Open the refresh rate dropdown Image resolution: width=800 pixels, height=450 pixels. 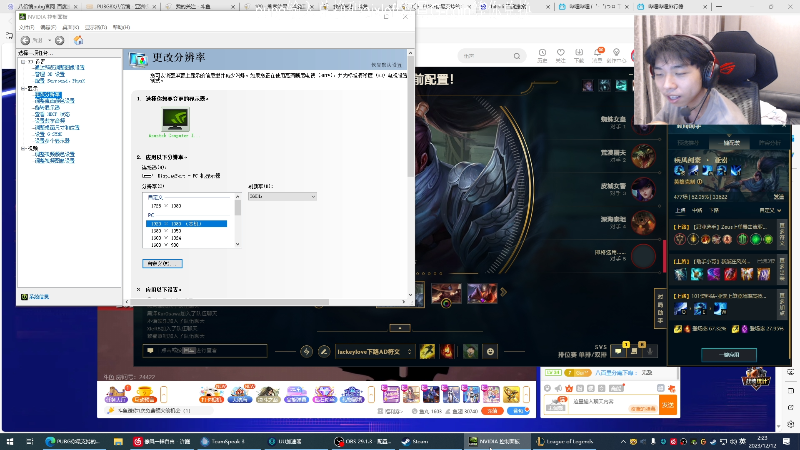click(x=282, y=196)
